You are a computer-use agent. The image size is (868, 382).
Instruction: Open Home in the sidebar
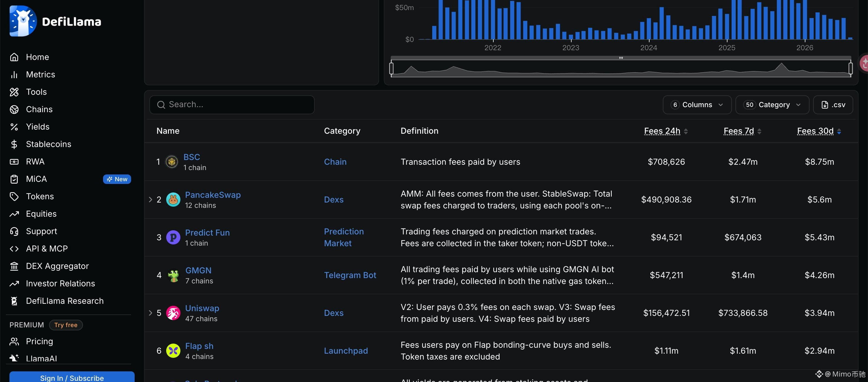37,57
